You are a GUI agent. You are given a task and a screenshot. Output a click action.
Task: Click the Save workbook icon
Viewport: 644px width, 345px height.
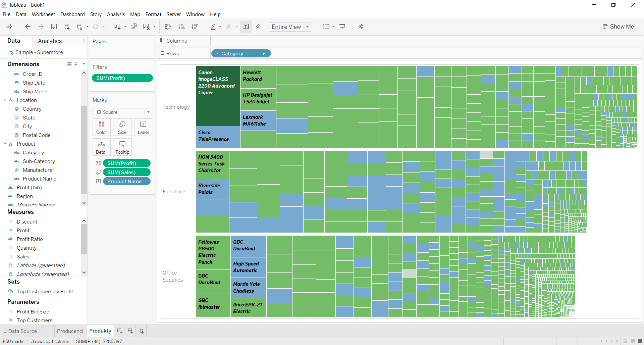click(54, 27)
